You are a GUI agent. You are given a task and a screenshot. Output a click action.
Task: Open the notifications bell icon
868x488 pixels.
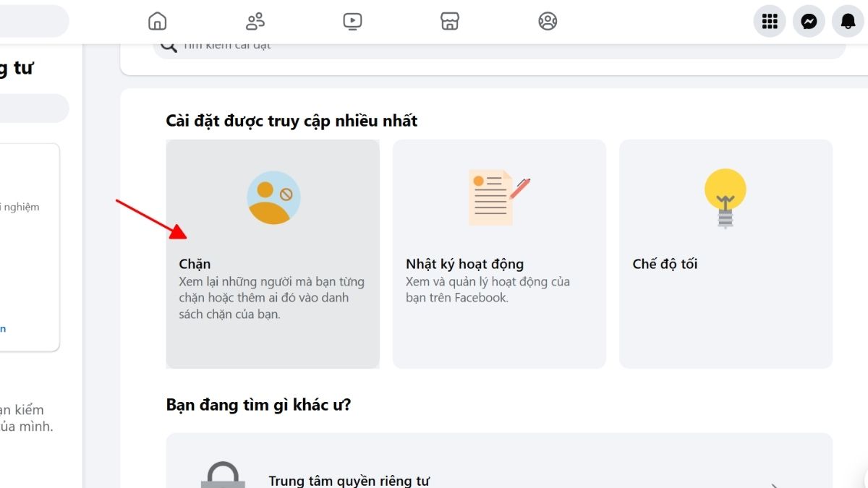coord(848,22)
